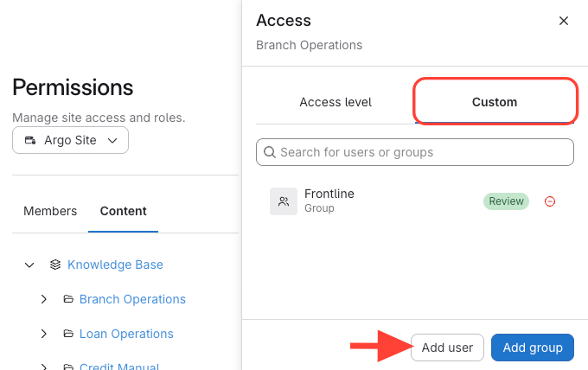Select the Custom tab
588x370 pixels.
pyautogui.click(x=495, y=102)
